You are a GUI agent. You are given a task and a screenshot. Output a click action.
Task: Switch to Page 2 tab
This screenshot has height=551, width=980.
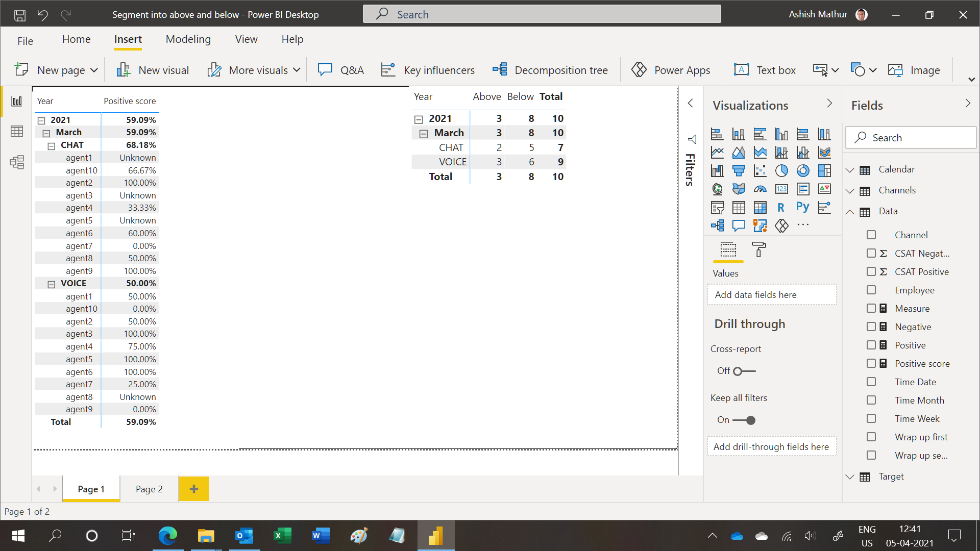(x=149, y=488)
